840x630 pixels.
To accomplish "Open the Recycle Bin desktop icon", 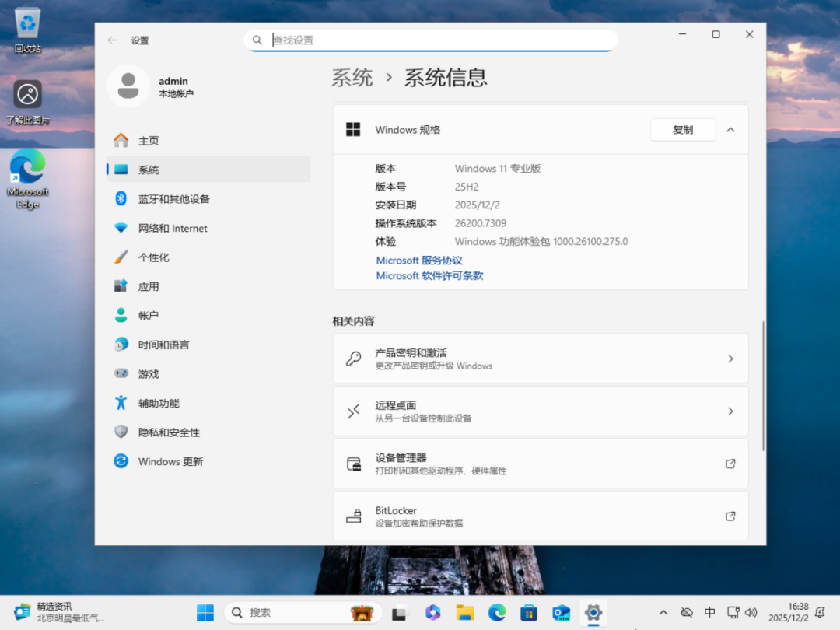I will tap(27, 30).
